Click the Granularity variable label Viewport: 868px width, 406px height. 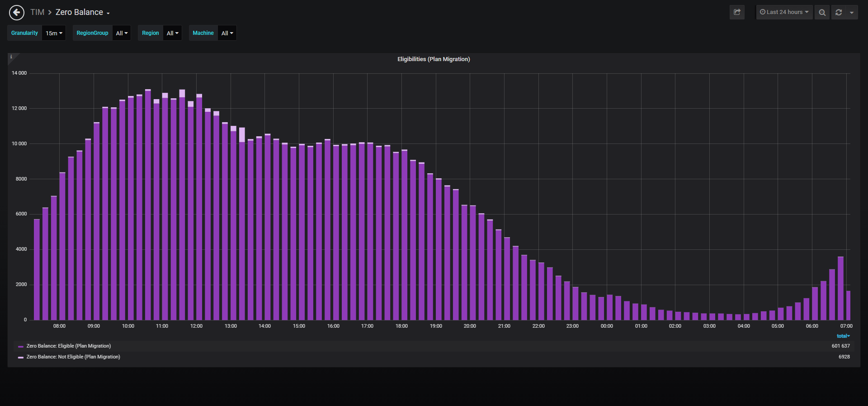(24, 33)
